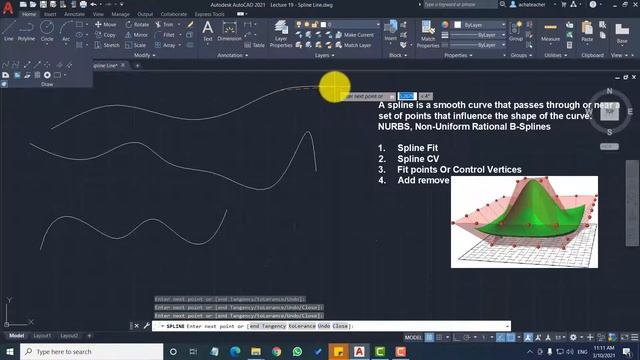Click the Paste clipboard icon
Viewport: 640px width, 360px height.
click(x=587, y=31)
